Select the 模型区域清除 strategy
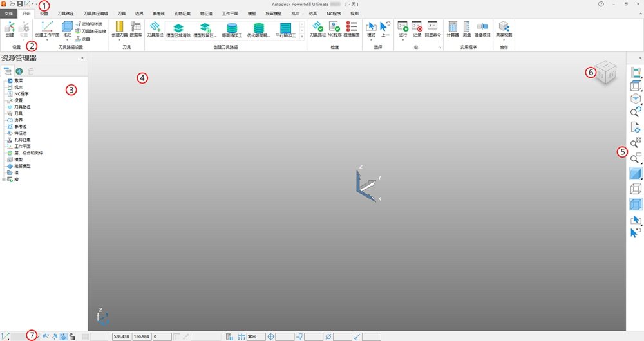644x341 pixels. coord(178,30)
